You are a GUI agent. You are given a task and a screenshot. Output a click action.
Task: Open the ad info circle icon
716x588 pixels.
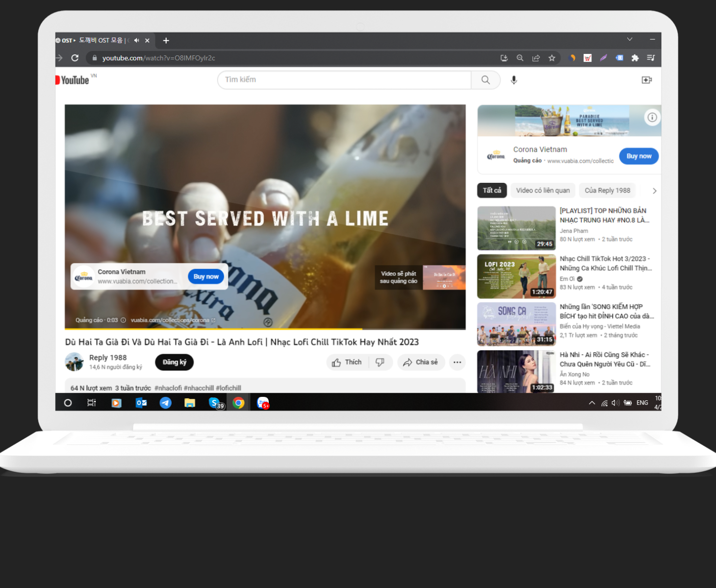[x=652, y=117]
